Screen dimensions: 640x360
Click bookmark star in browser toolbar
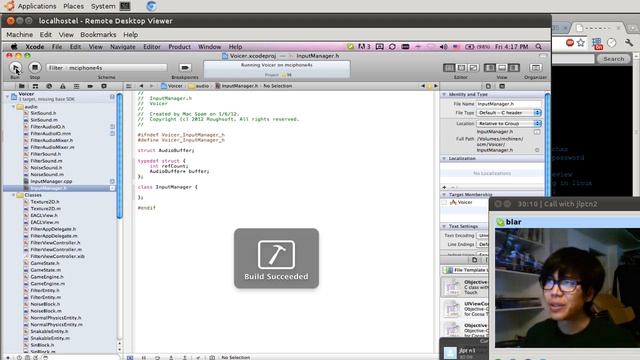[581, 42]
